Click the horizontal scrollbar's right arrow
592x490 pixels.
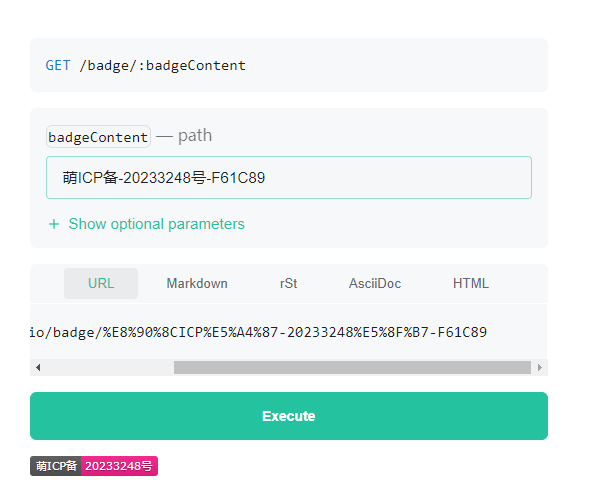pos(540,367)
